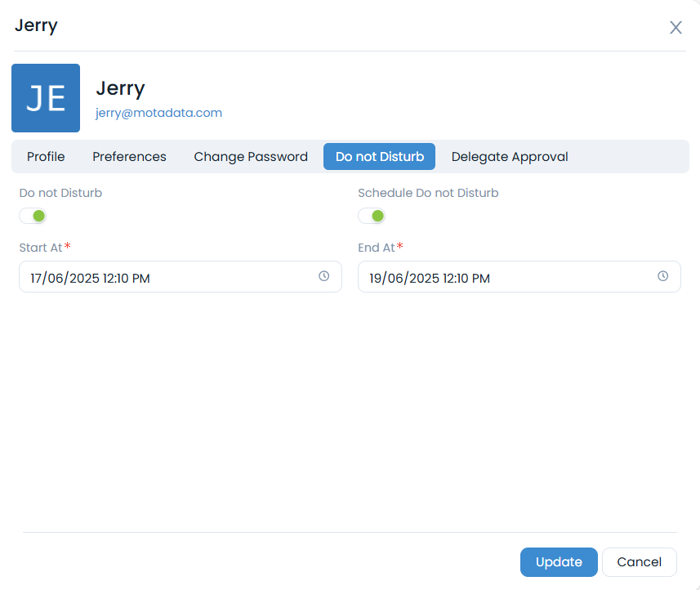
Task: Click the Start At field label
Action: (41, 248)
